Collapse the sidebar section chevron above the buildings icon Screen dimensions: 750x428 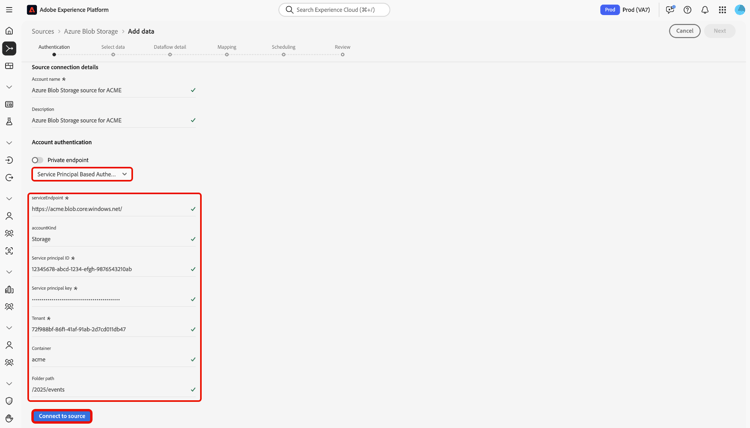coord(9,272)
